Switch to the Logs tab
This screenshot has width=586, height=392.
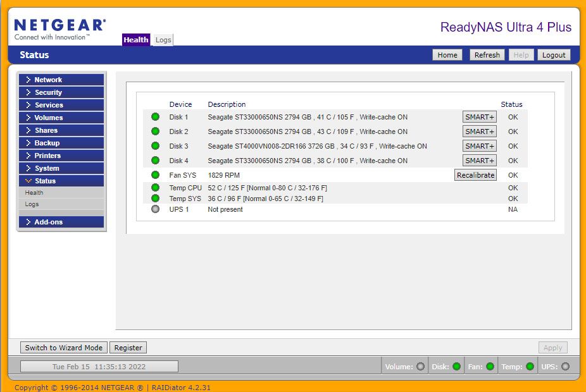pyautogui.click(x=163, y=40)
